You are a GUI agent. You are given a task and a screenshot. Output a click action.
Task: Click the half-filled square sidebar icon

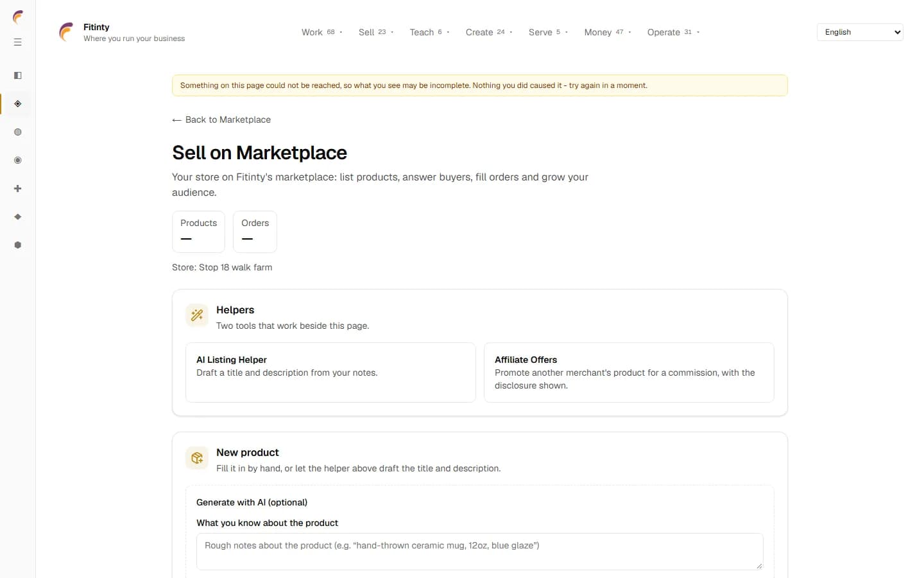[18, 76]
